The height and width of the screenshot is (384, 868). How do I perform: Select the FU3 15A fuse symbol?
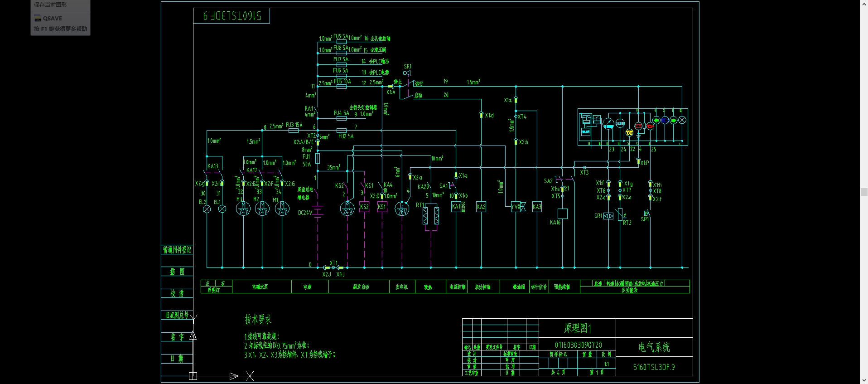tap(294, 131)
